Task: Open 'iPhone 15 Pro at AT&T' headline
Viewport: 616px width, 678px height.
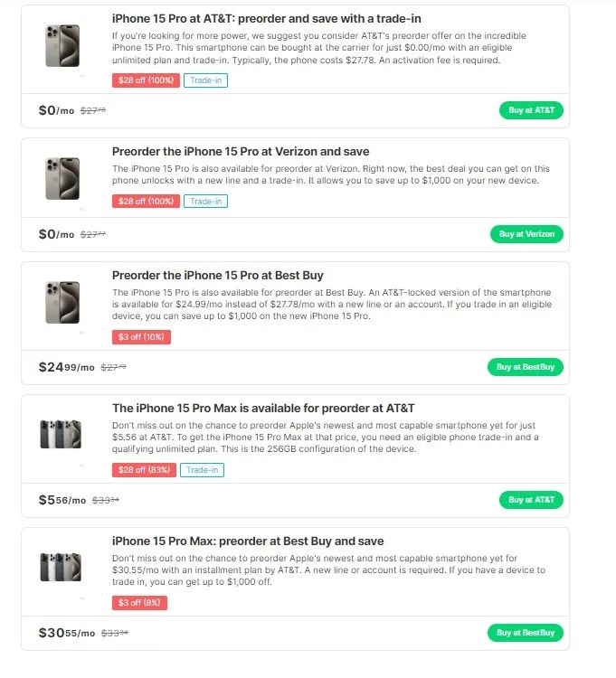Action: click(266, 18)
